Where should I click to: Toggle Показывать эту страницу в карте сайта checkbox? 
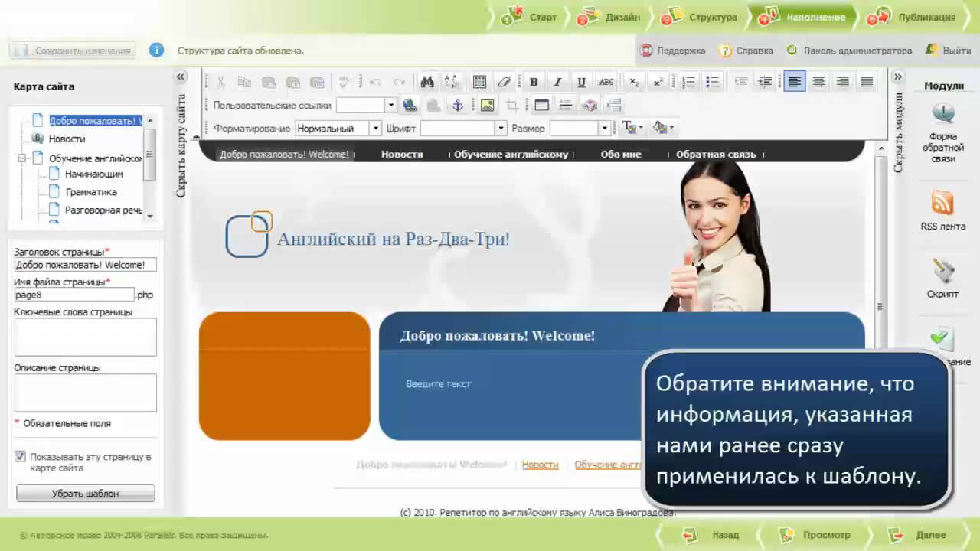(x=21, y=457)
